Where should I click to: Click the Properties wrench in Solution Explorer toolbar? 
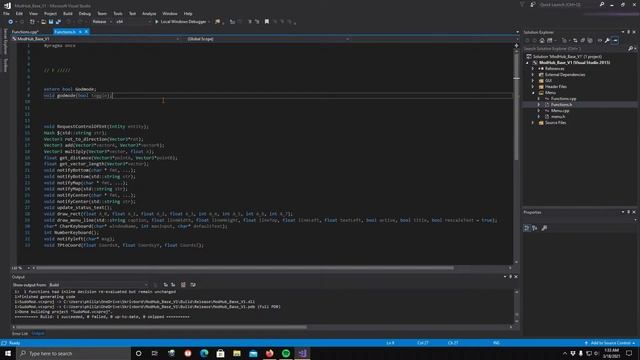[607, 40]
